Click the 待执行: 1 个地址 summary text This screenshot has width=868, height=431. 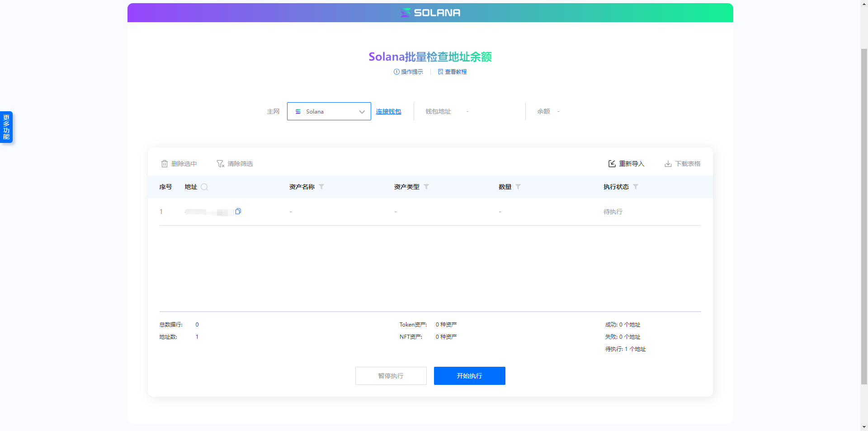(x=625, y=349)
